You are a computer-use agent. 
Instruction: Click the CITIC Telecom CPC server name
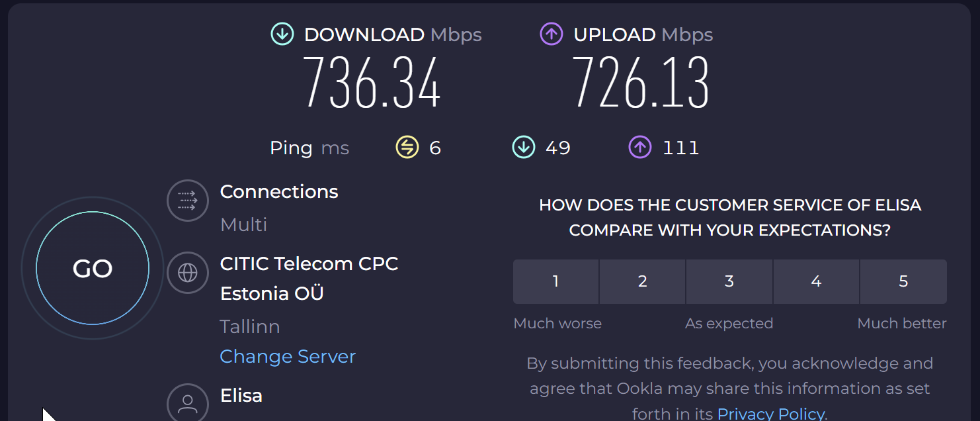click(309, 263)
